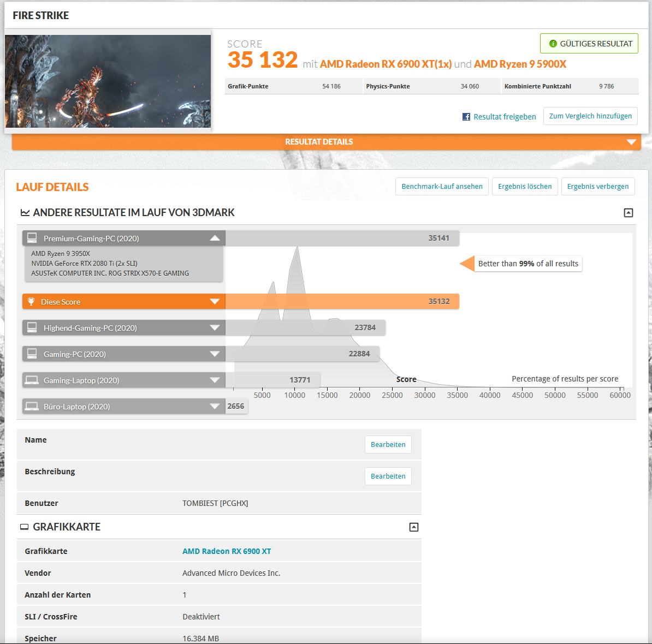This screenshot has height=644, width=652.
Task: Click the LAUF DETAILS heading
Action: pos(52,187)
